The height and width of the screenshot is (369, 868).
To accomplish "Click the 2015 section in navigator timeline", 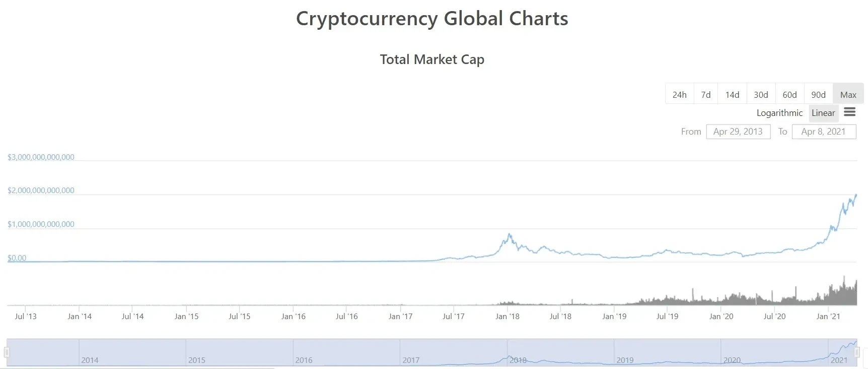I will 239,352.
